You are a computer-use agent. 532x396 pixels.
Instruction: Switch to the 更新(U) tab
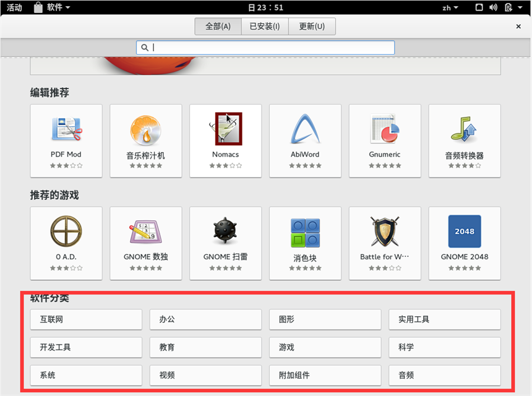coord(312,26)
